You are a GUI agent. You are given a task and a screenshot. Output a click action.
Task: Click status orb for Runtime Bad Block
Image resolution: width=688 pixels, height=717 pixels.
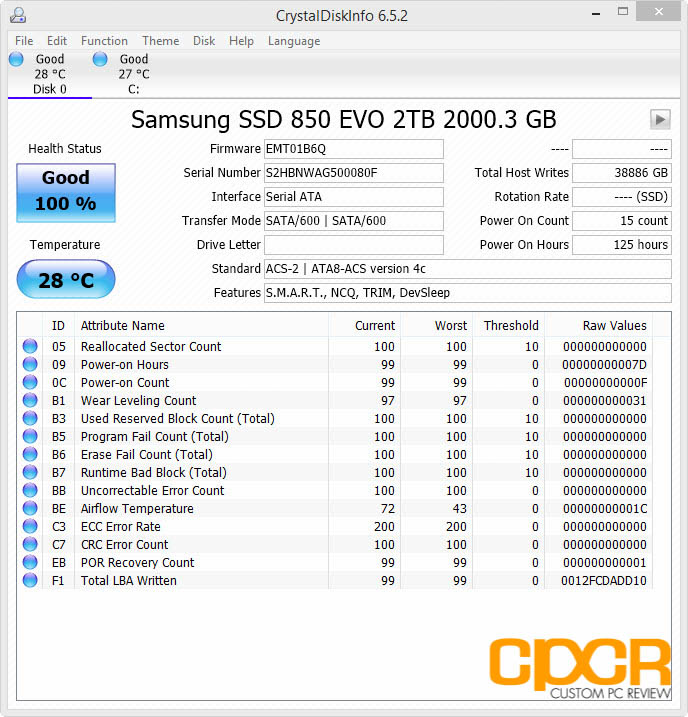30,472
